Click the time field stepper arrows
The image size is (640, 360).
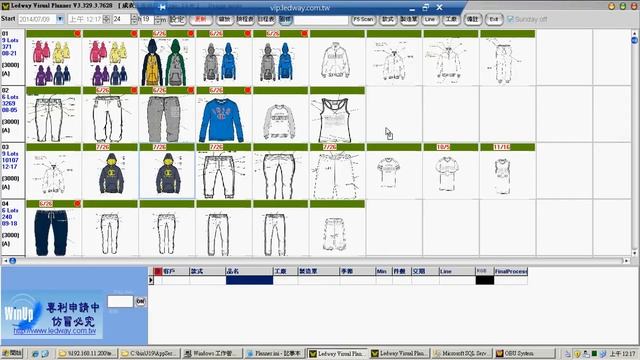(x=107, y=19)
